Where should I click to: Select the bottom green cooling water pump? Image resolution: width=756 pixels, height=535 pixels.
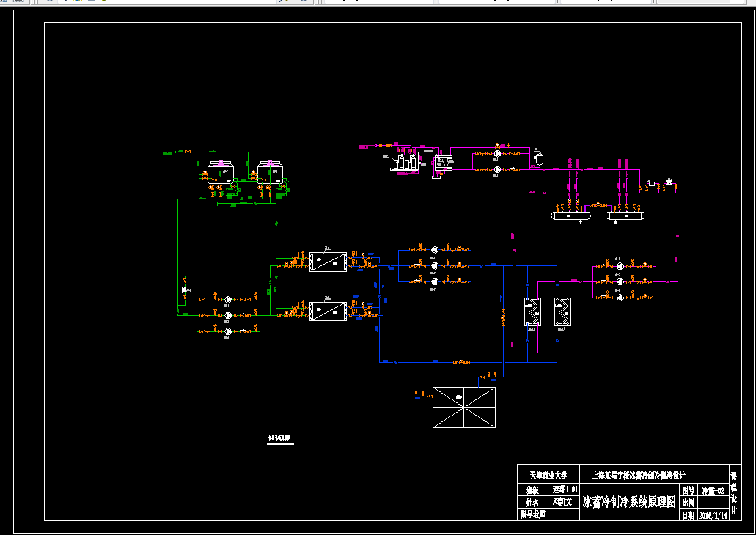tap(229, 331)
